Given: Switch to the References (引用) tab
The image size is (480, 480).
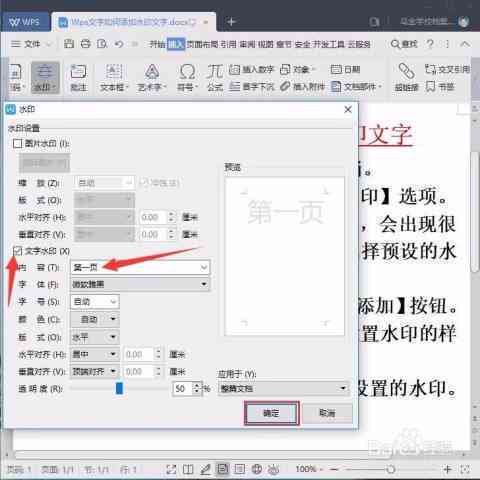Looking at the screenshot, I should (x=228, y=44).
